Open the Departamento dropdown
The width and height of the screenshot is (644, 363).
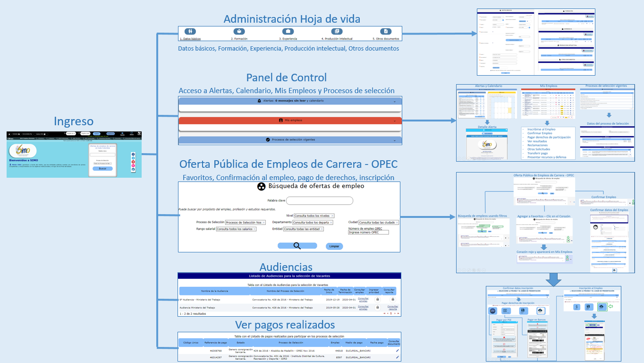click(313, 222)
